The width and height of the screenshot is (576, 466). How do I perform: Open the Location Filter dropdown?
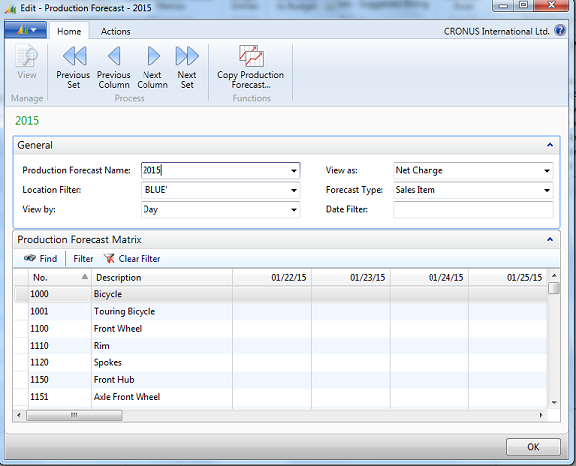294,190
